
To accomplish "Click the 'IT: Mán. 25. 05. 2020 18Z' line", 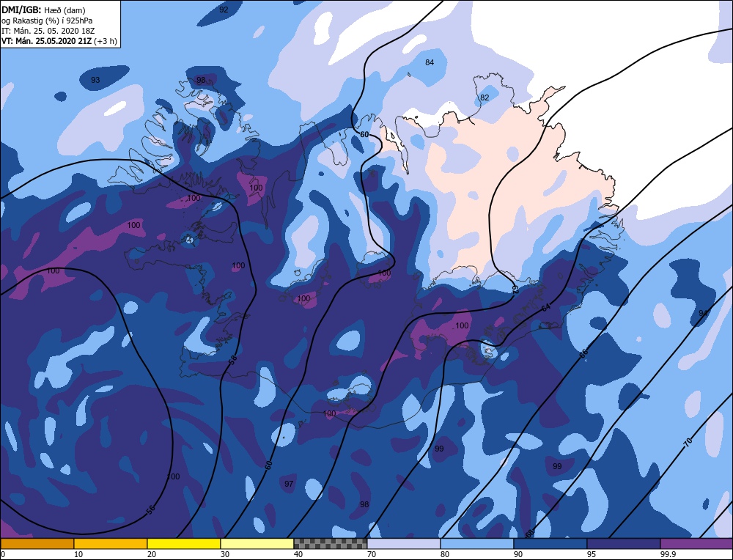I will [x=47, y=30].
